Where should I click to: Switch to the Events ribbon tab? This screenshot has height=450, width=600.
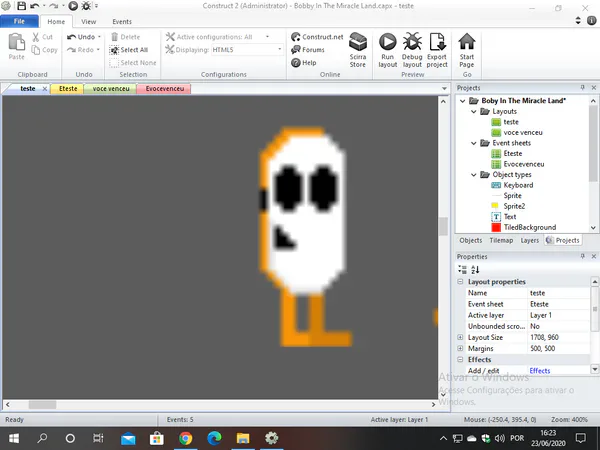[x=122, y=22]
